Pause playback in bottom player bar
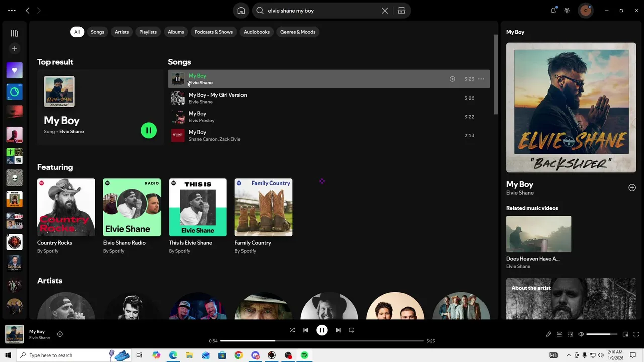644x362 pixels. click(322, 330)
